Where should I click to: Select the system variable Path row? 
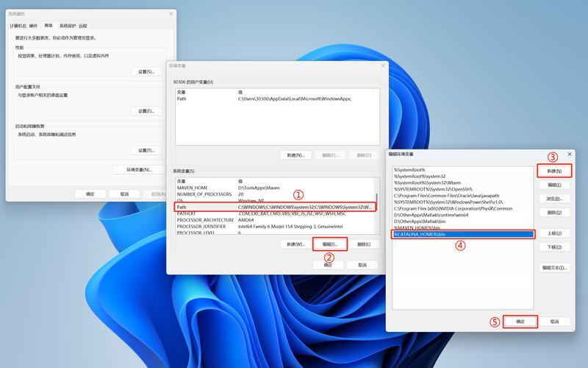tap(275, 207)
